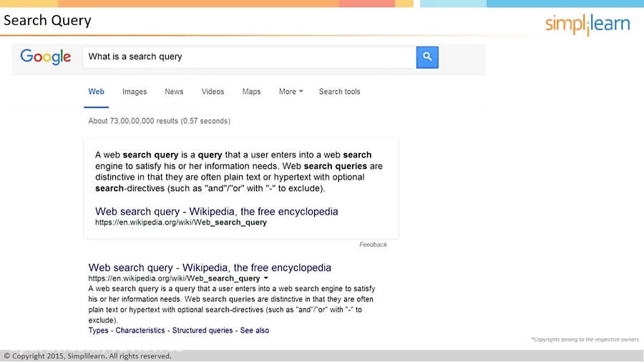This screenshot has width=644, height=362.
Task: Click the 'Copyrights belong to the respective owners' note
Action: (585, 339)
